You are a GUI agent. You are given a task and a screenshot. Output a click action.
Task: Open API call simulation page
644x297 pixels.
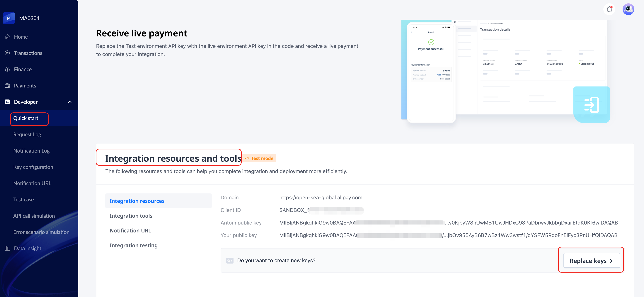pyautogui.click(x=34, y=216)
